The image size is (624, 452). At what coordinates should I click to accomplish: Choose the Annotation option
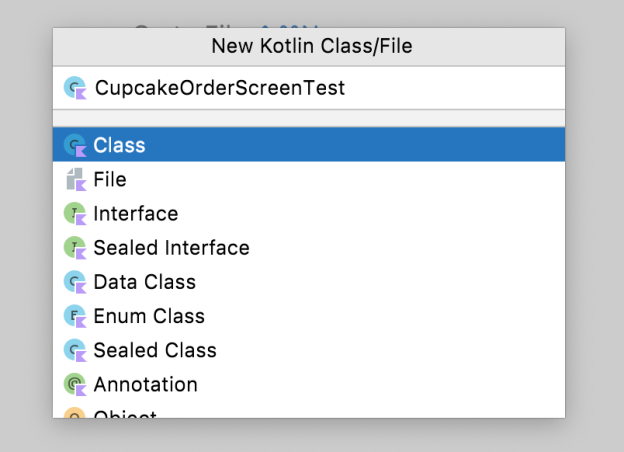click(146, 384)
